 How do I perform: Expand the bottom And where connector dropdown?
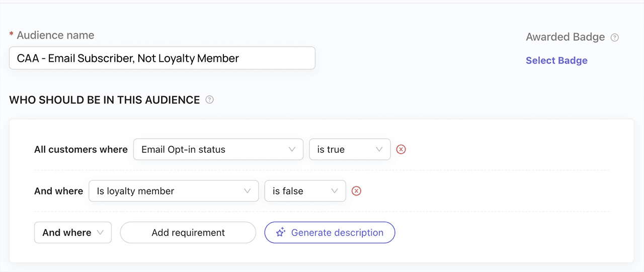pos(72,233)
